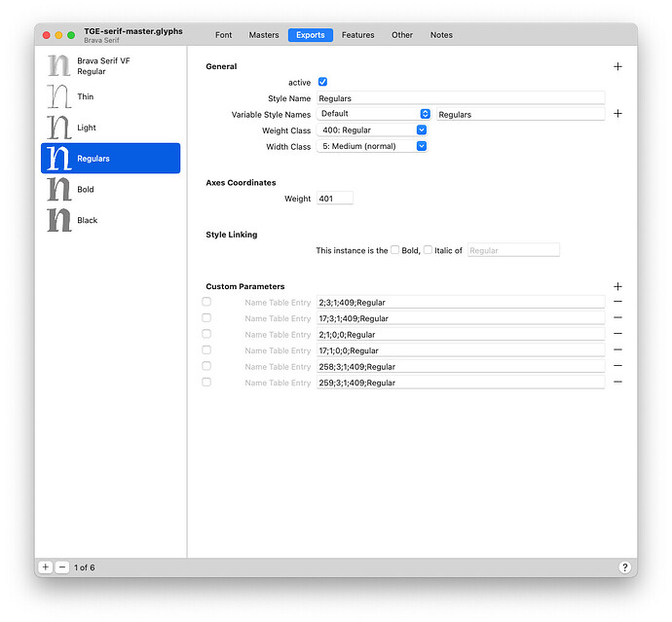Add new instance with bottom plus button

click(x=46, y=567)
